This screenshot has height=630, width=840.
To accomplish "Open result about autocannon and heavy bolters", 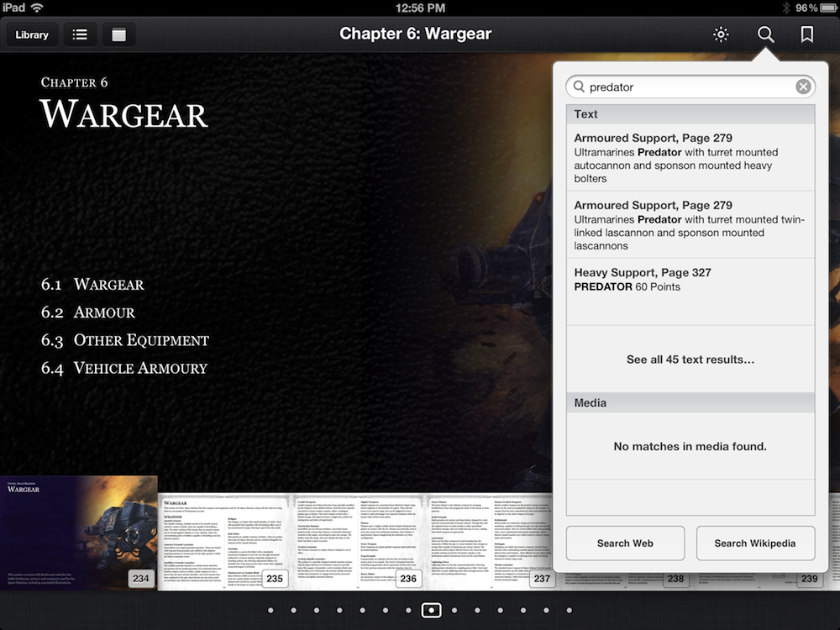I will point(690,158).
